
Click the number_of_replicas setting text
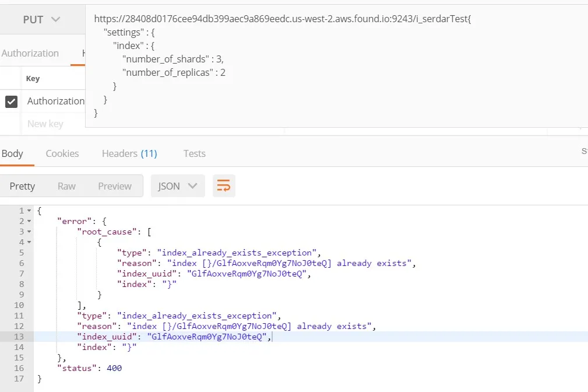(x=174, y=72)
